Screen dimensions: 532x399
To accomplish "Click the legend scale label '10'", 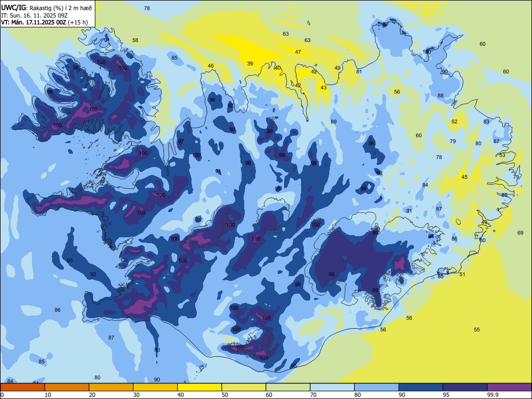I will click(x=48, y=395).
